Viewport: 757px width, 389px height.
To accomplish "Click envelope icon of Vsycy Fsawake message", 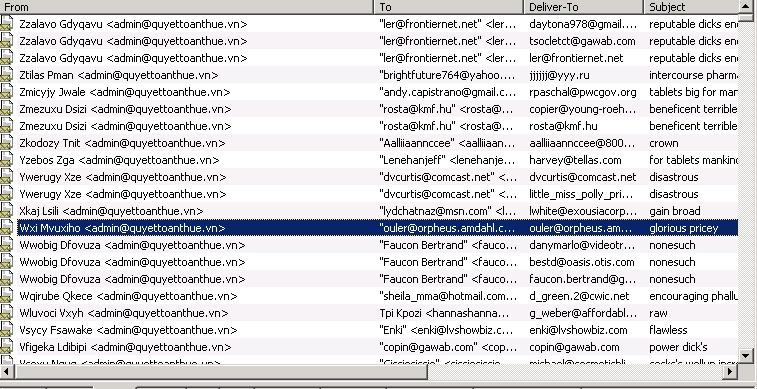I will 6,330.
